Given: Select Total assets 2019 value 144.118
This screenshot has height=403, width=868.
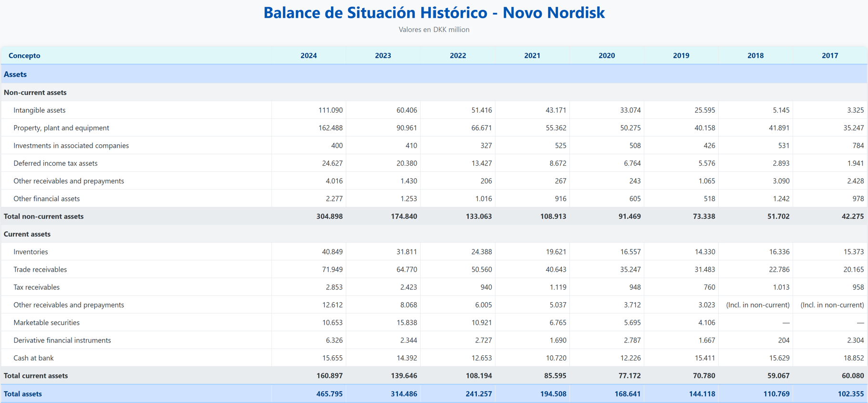Looking at the screenshot, I should click(702, 393).
